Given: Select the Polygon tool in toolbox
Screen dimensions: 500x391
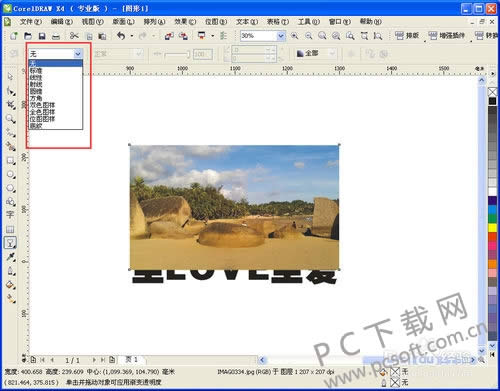Looking at the screenshot, I should 10,188.
